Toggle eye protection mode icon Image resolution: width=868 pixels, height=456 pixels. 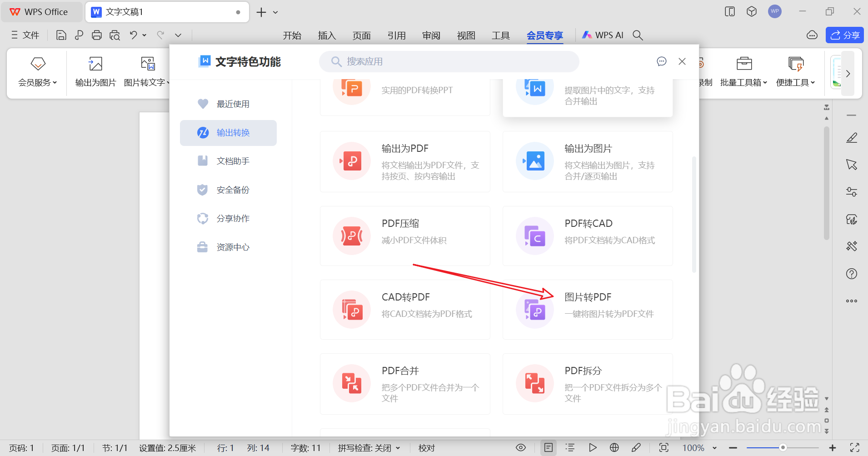tap(521, 448)
